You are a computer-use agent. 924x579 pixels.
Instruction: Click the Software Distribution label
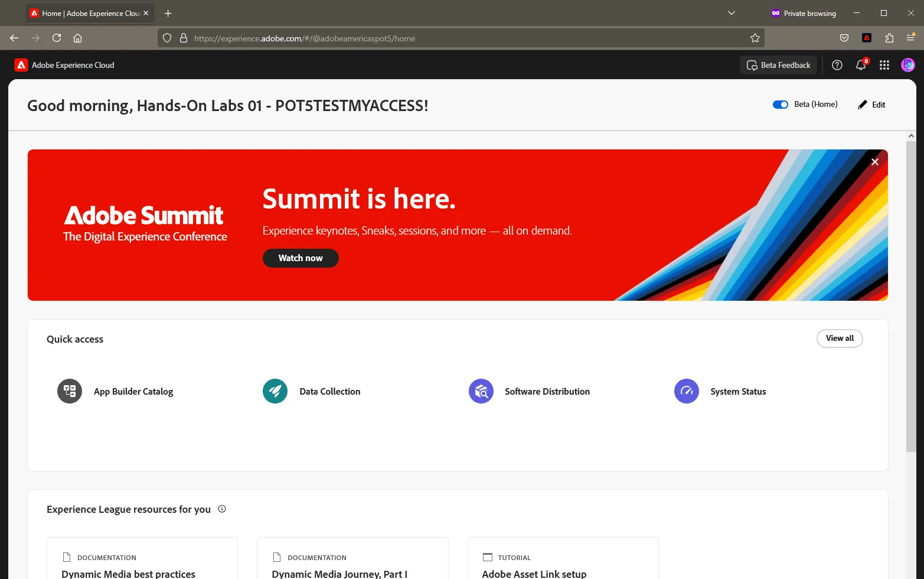click(x=547, y=392)
